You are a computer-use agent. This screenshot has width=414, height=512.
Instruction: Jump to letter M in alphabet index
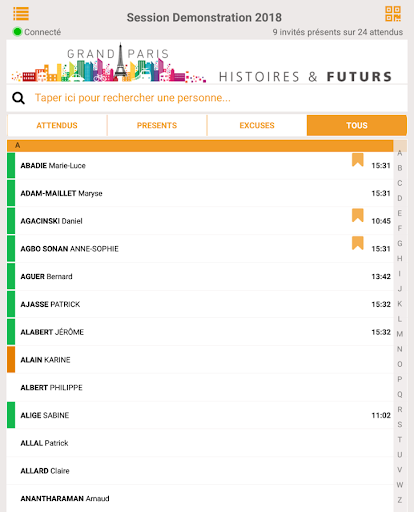coord(400,334)
